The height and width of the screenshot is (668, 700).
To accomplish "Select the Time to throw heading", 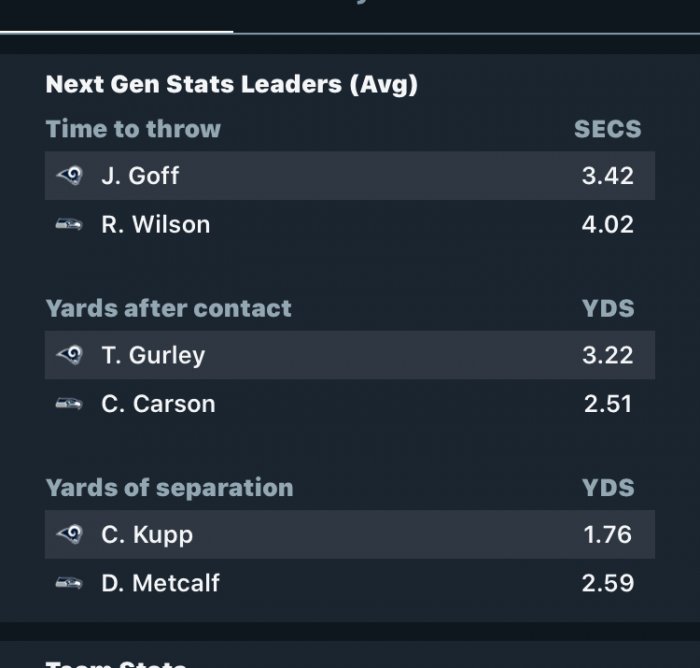I will point(133,129).
